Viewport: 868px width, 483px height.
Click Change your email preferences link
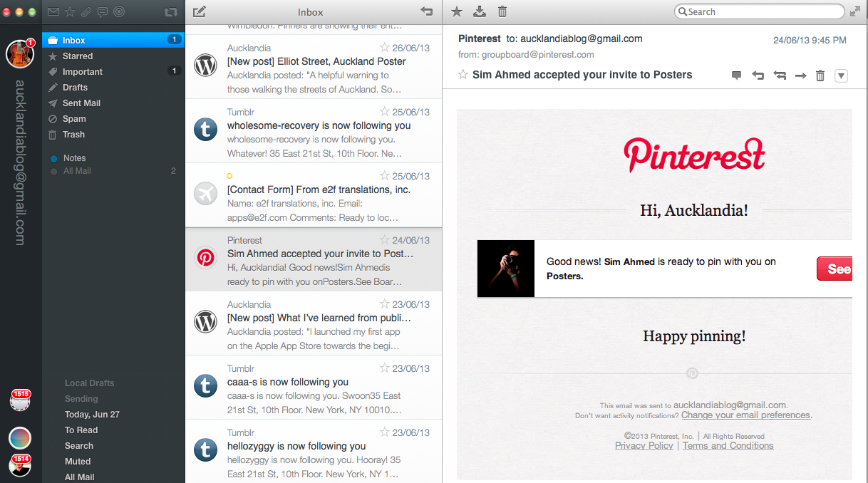tap(745, 415)
